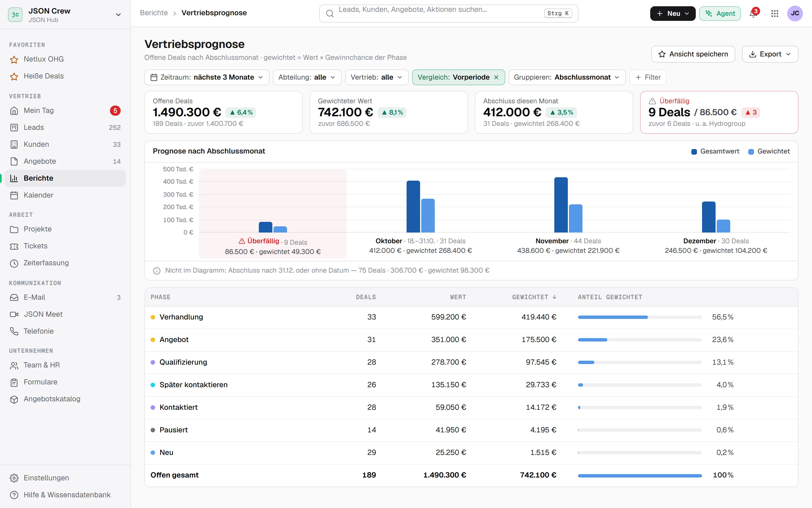The height and width of the screenshot is (508, 812).
Task: Open the Vertrieb filter dropdown
Action: pyautogui.click(x=376, y=77)
